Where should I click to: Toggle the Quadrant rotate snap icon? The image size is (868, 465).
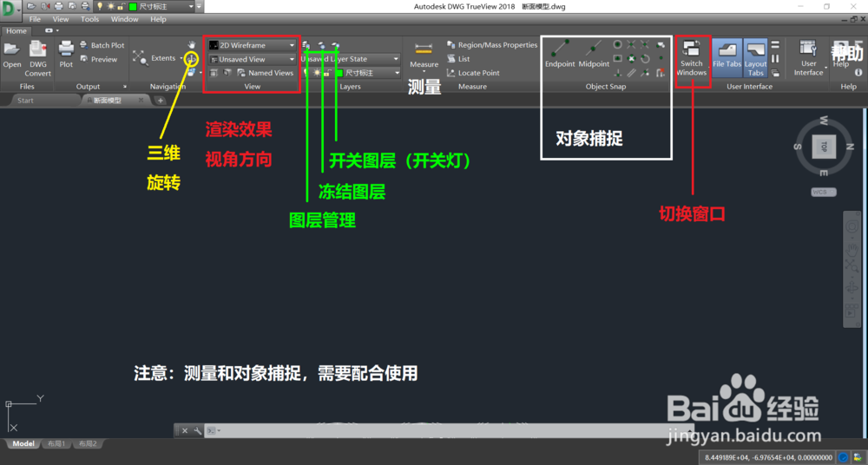pyautogui.click(x=646, y=59)
